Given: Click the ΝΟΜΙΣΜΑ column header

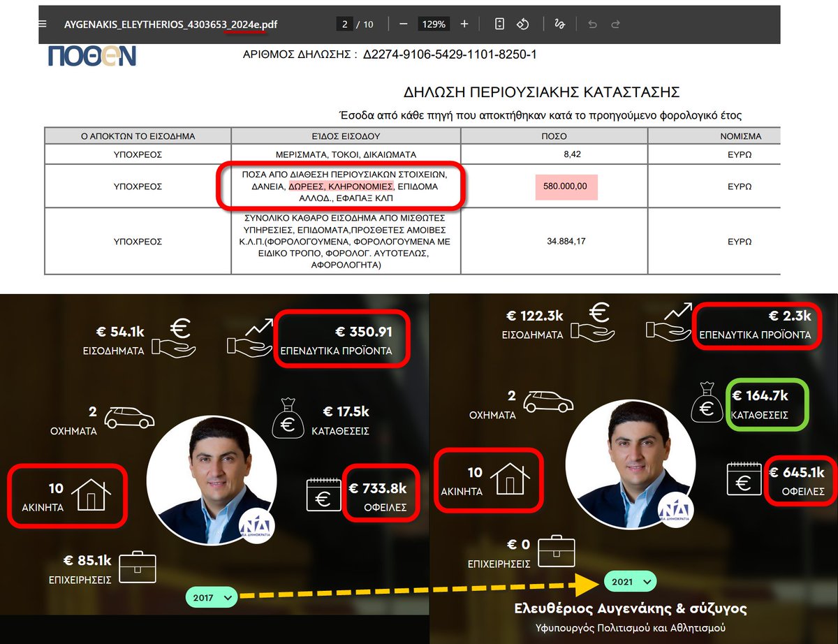Looking at the screenshot, I should click(x=741, y=136).
